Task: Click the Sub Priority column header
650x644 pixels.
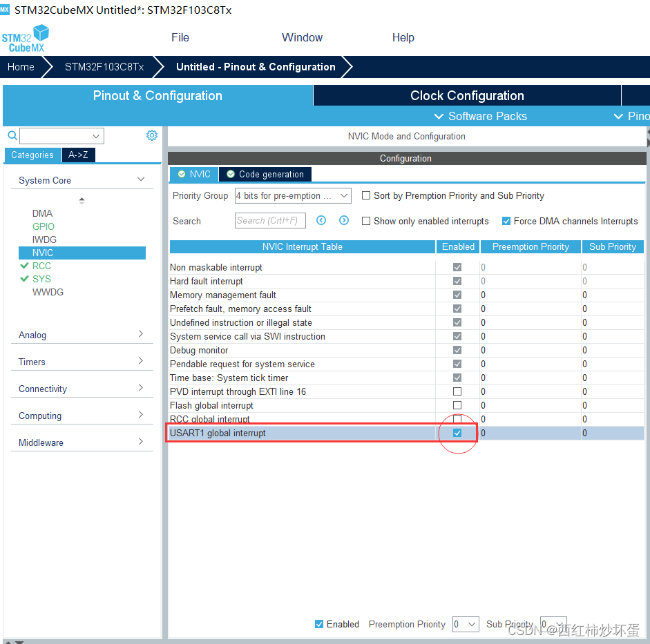Action: point(613,247)
